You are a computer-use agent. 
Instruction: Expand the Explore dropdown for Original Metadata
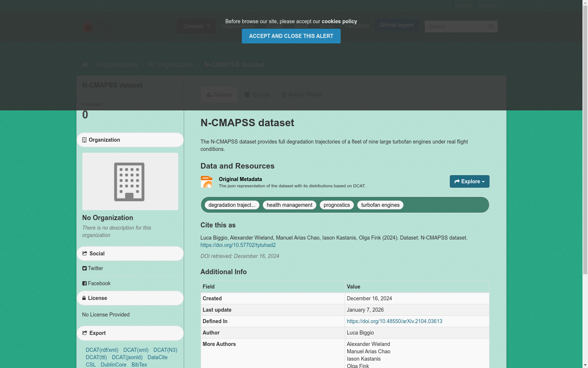click(469, 181)
